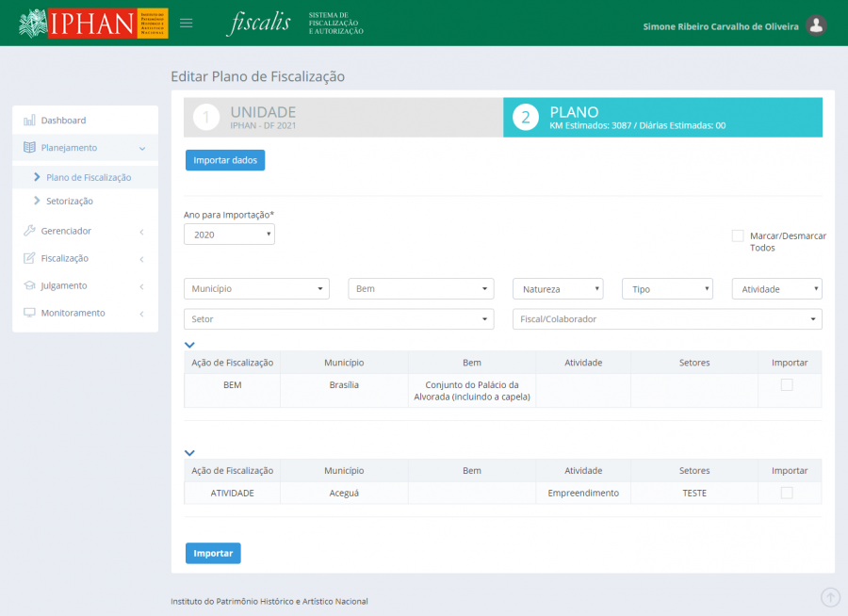848x616 pixels.
Task: Click the Importar dados button
Action: click(x=225, y=160)
